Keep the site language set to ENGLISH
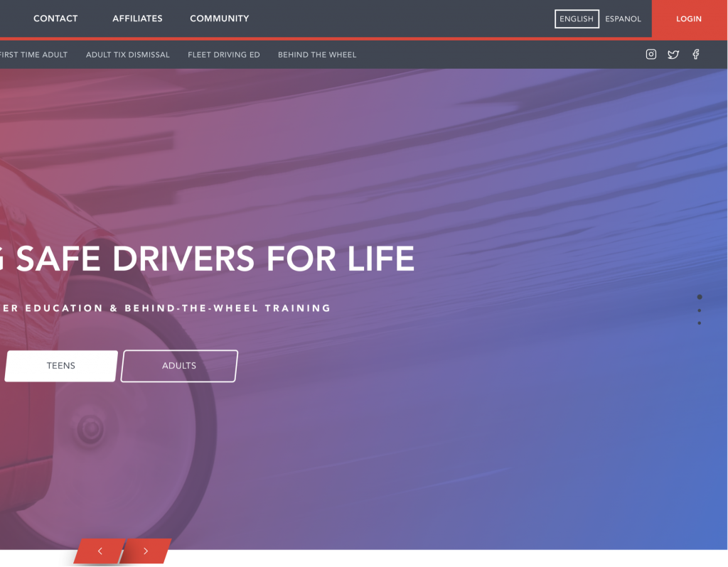 pyautogui.click(x=577, y=18)
